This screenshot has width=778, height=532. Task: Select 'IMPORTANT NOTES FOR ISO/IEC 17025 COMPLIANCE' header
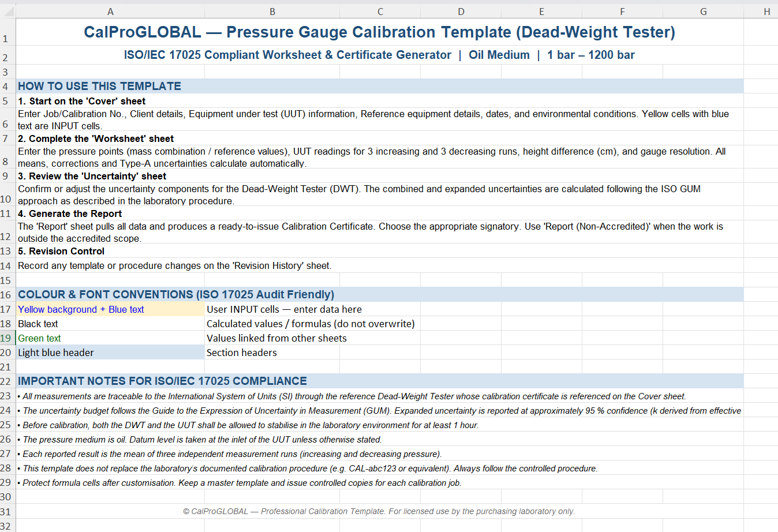(380, 381)
